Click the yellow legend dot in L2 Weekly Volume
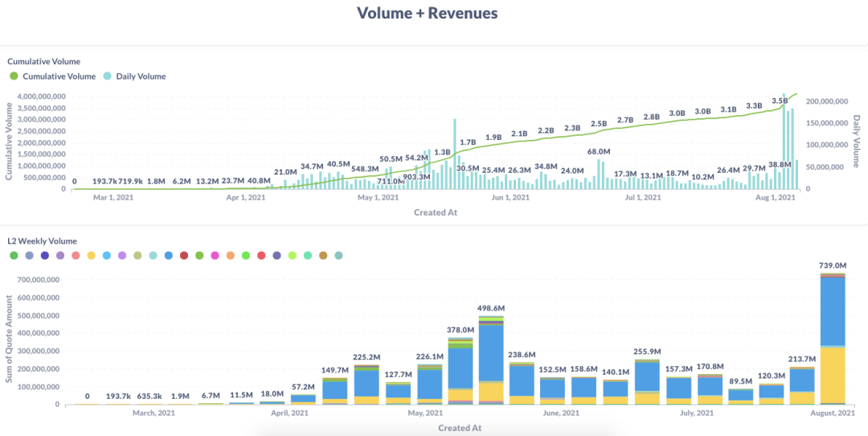The image size is (868, 436). pos(92,255)
